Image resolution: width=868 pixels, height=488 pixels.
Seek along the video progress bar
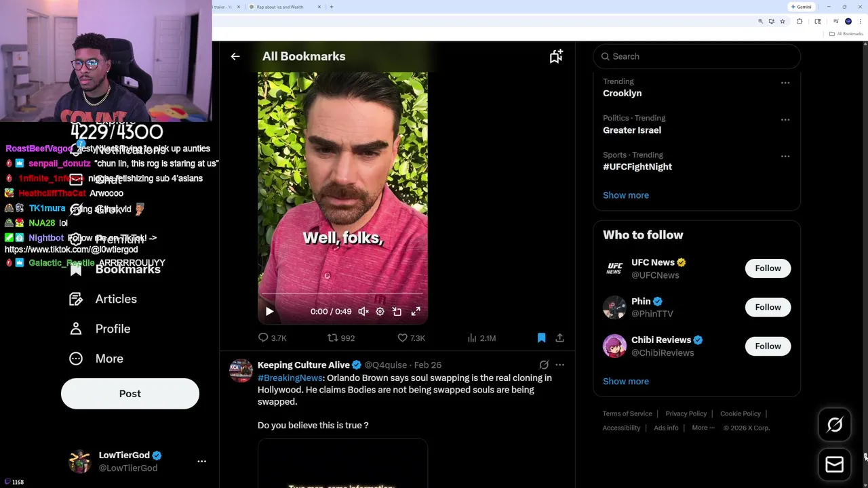coord(342,294)
